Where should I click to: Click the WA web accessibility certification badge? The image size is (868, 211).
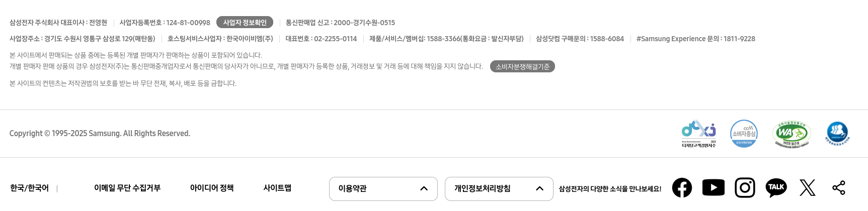click(792, 134)
